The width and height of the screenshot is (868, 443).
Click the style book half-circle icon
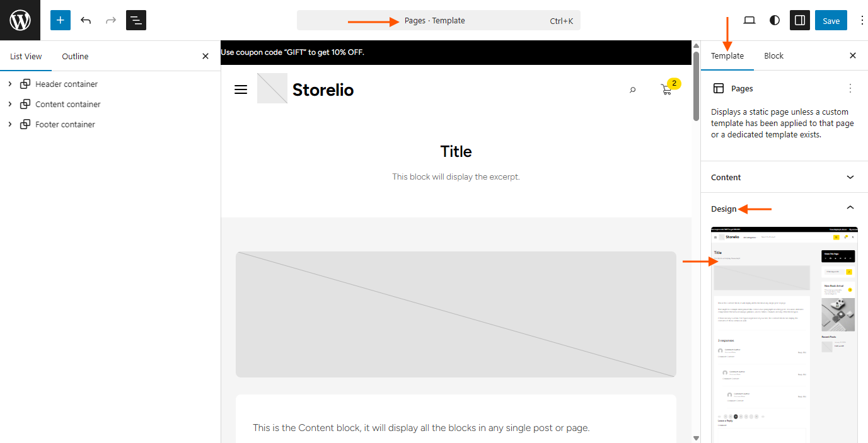(x=775, y=20)
